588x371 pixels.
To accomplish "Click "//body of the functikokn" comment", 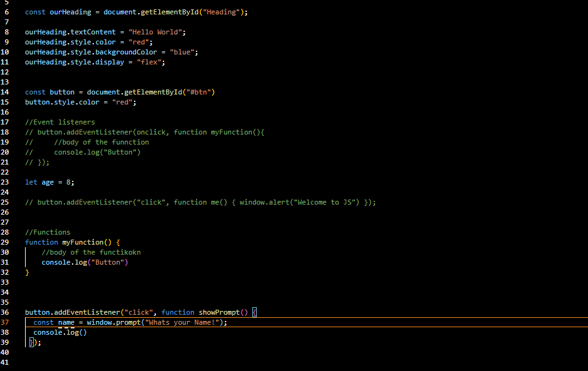I will [91, 253].
